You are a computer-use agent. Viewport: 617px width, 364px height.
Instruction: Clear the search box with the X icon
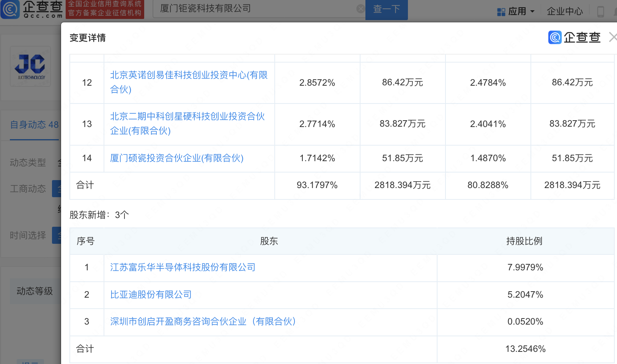pyautogui.click(x=360, y=9)
